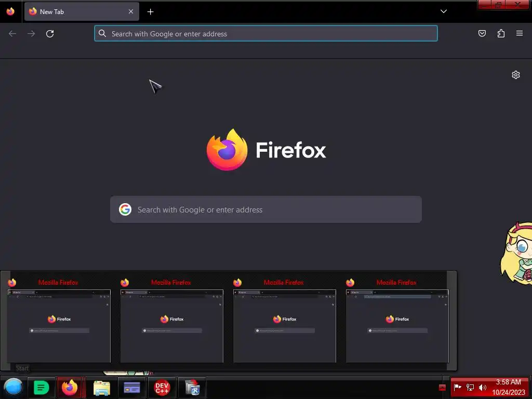The image size is (532, 399).
Task: Click the red tray icon left of the clock area
Action: click(442, 388)
